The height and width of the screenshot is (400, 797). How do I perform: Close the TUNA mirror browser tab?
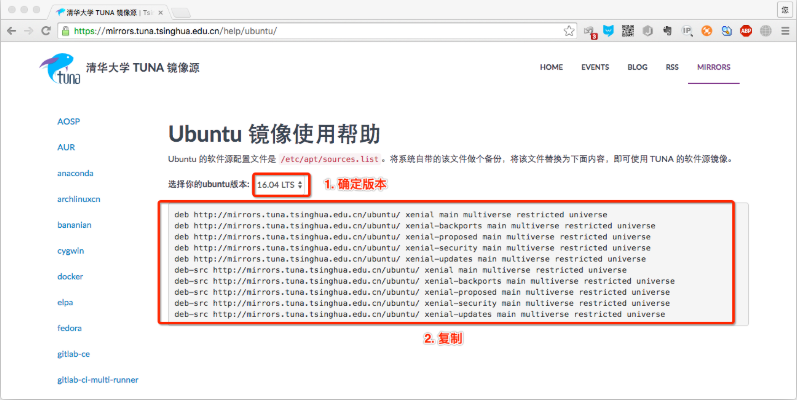coord(160,13)
